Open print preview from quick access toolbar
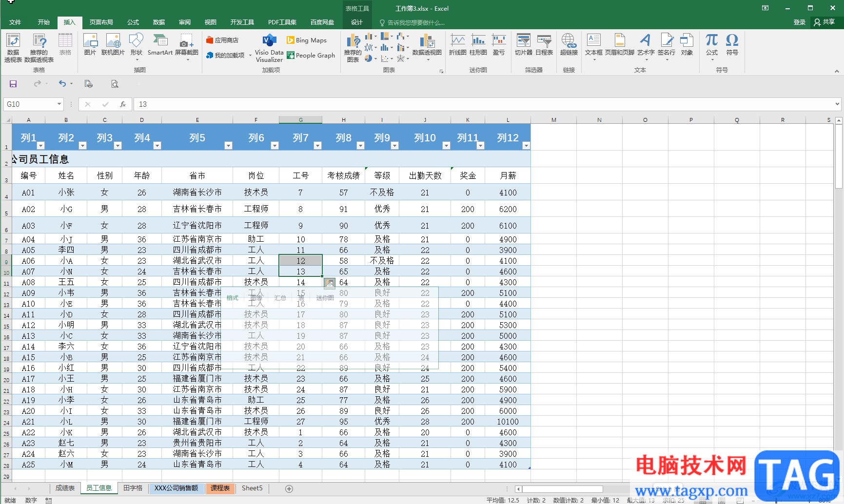844x504 pixels. pos(115,84)
